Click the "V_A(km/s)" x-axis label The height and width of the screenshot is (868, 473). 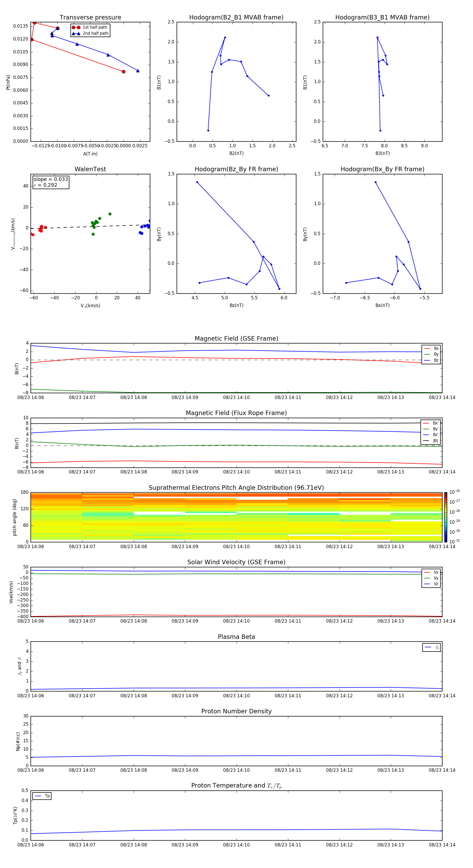90,306
